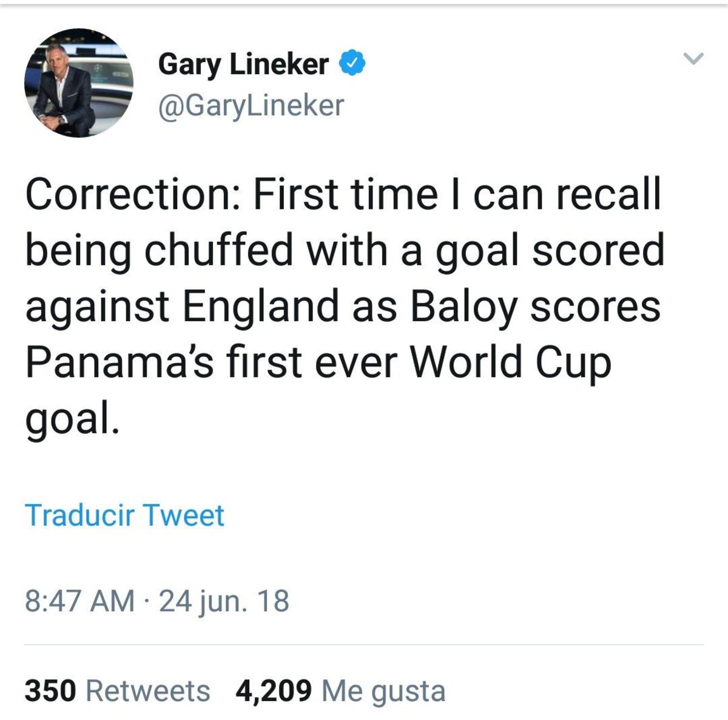Click the 350 retweet count number

tap(50, 690)
